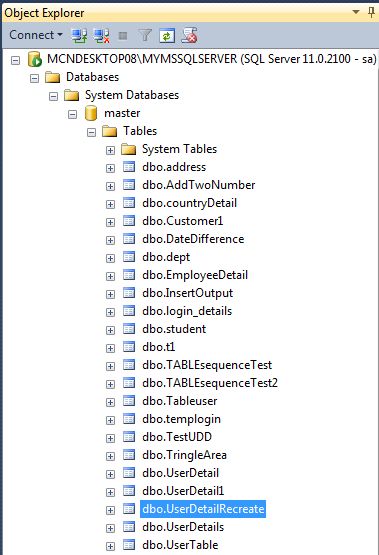Click the table icon beside dbo.login_details
The width and height of the screenshot is (379, 555).
pyautogui.click(x=129, y=311)
